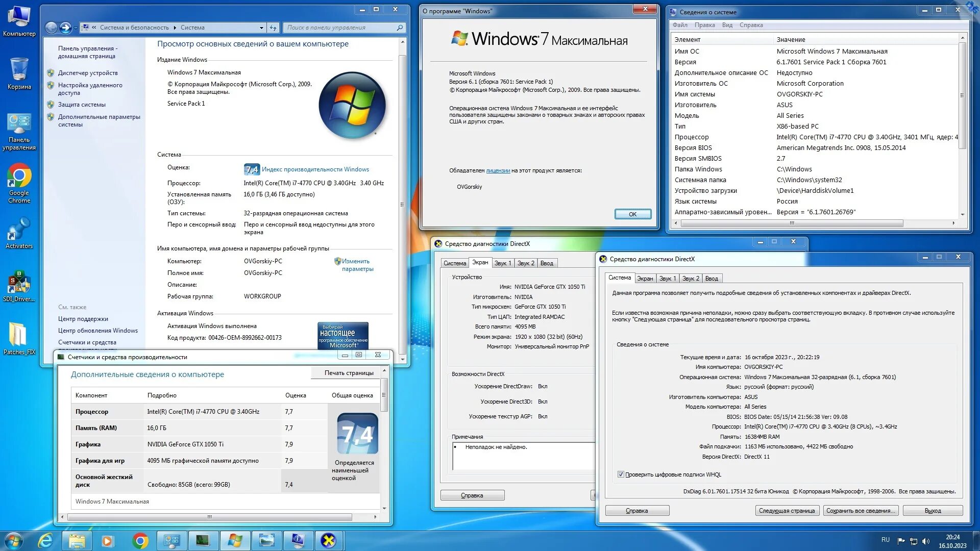This screenshot has width=980, height=551.
Task: Toggle the WHQL digital signatures checkbox
Action: click(x=621, y=474)
